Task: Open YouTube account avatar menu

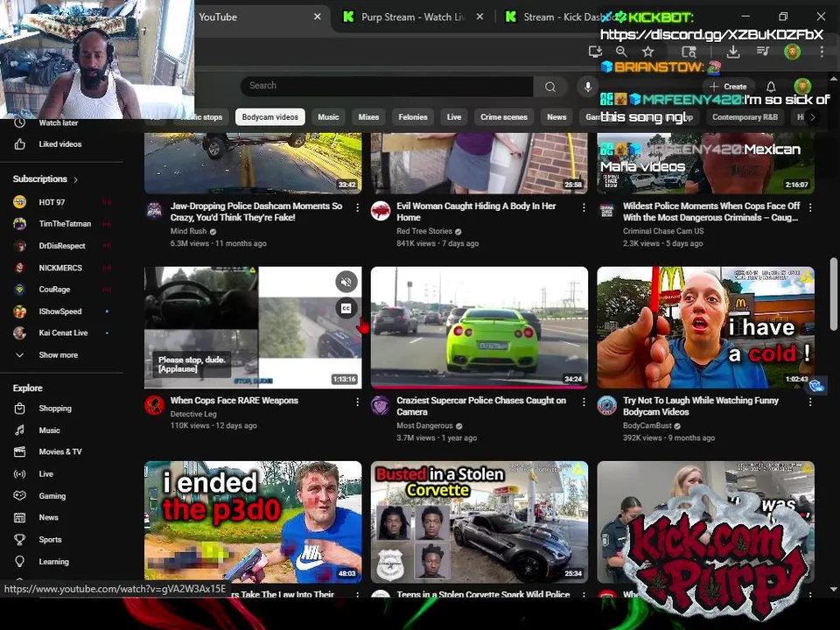Action: tap(802, 87)
